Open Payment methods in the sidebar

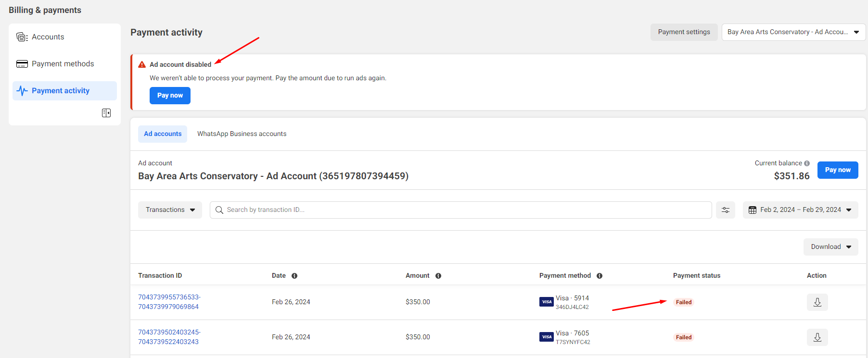click(x=64, y=64)
